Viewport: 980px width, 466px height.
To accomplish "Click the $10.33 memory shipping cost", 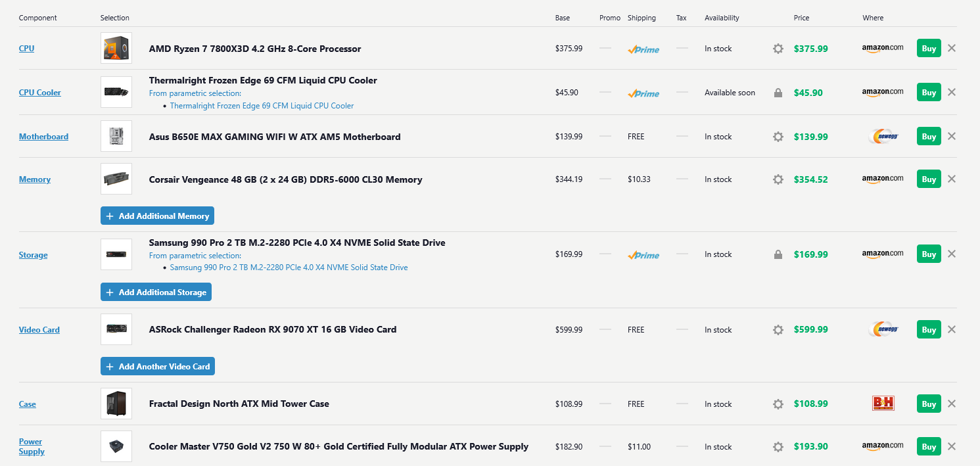I will click(639, 179).
